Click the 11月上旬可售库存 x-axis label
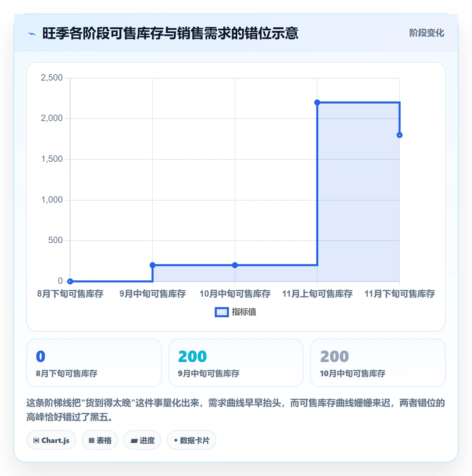 coord(317,294)
